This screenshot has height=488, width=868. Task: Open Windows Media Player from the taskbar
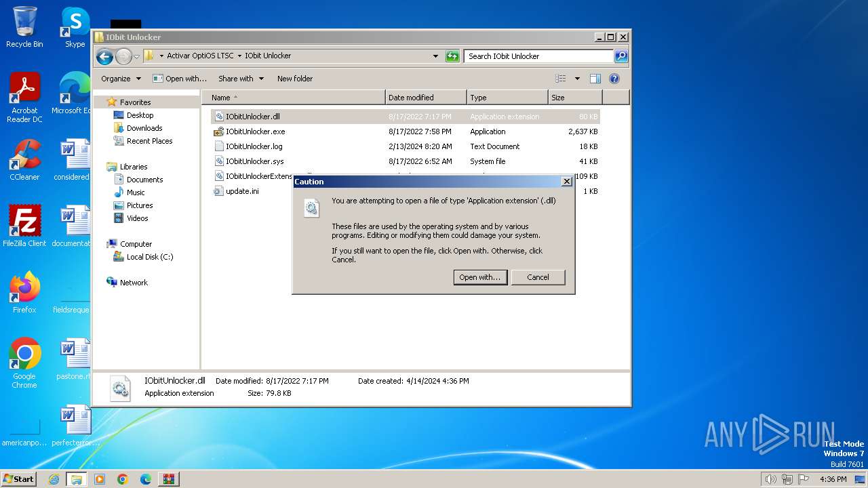(100, 479)
